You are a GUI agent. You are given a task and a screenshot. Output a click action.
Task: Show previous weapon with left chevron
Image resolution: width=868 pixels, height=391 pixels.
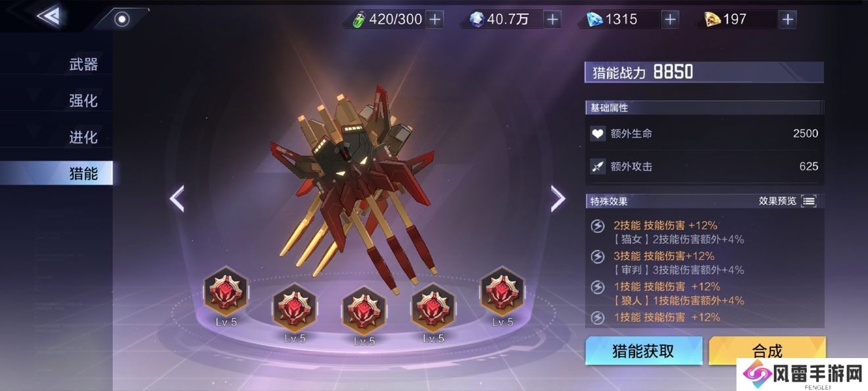point(176,198)
